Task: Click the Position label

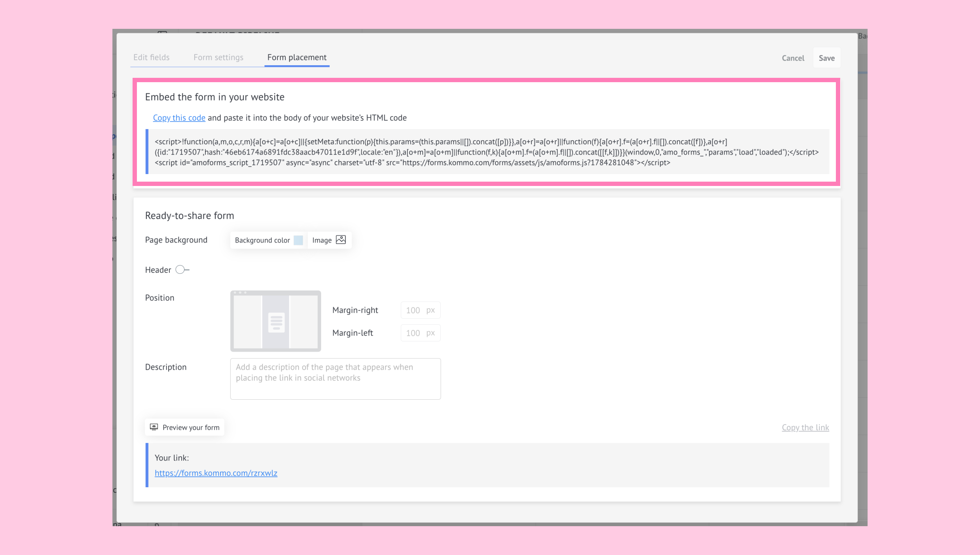Action: (159, 298)
